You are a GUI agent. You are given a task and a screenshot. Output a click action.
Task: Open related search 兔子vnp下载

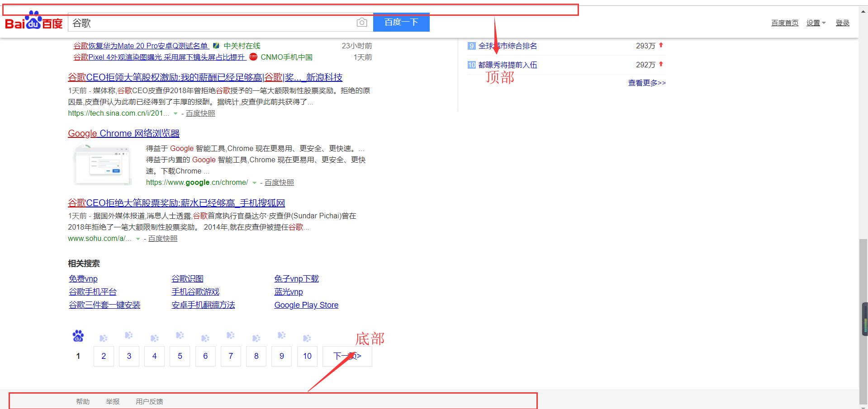296,279
